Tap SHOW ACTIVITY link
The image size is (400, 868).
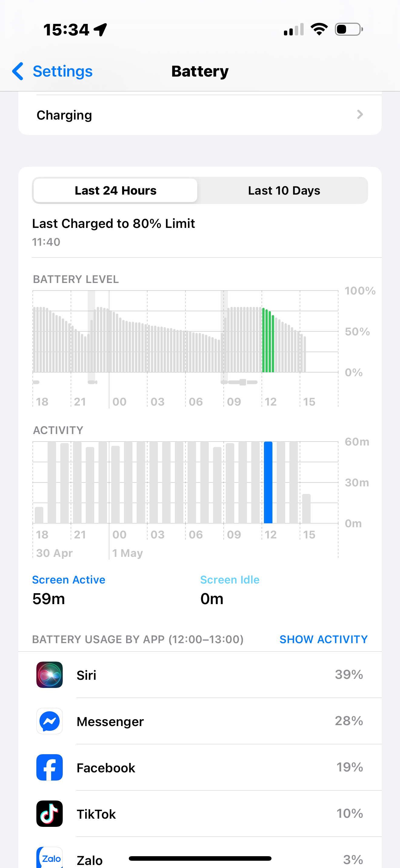pyautogui.click(x=323, y=639)
